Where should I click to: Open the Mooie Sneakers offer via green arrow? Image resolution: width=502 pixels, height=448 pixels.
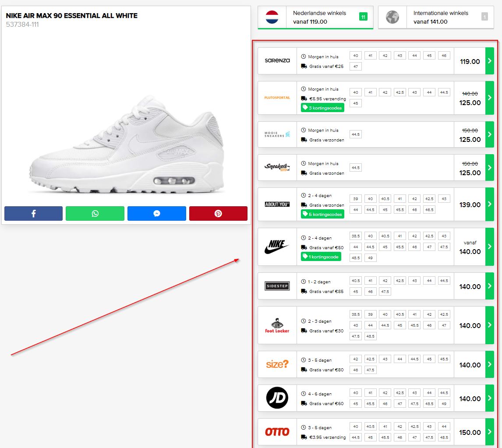click(489, 134)
